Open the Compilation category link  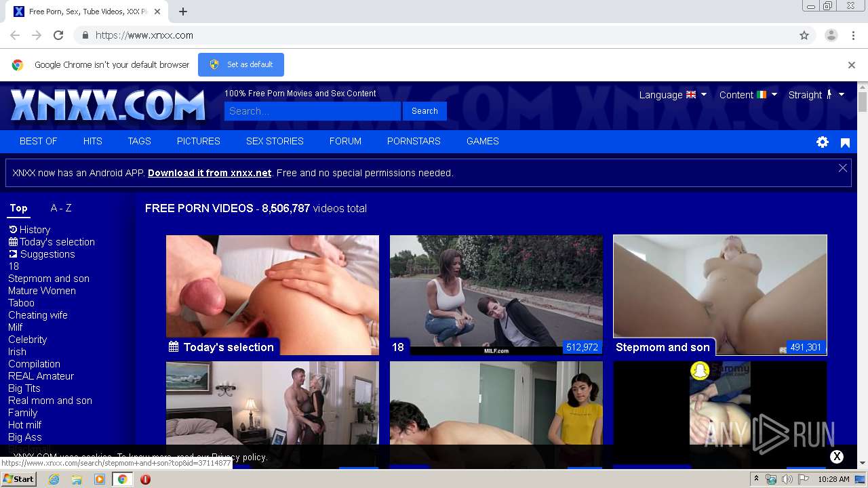(35, 364)
